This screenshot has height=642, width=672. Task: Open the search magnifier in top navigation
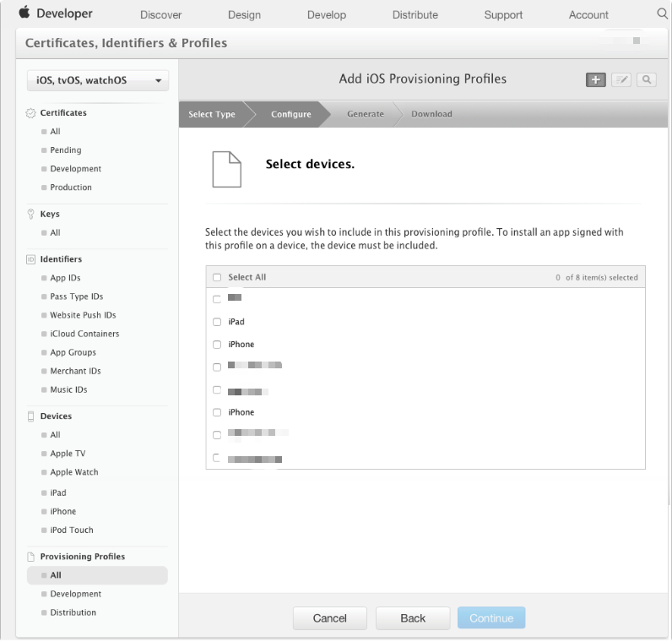click(x=662, y=14)
